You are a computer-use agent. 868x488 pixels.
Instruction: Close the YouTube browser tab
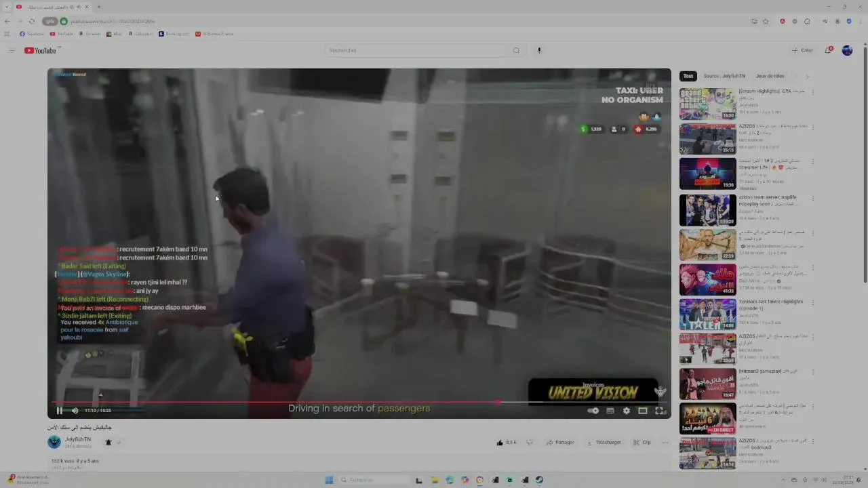click(x=87, y=7)
